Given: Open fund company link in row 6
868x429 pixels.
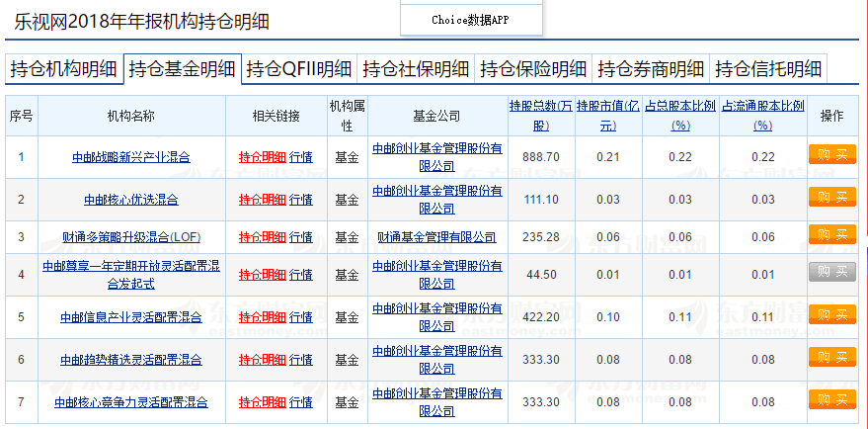Looking at the screenshot, I should pos(437,360).
